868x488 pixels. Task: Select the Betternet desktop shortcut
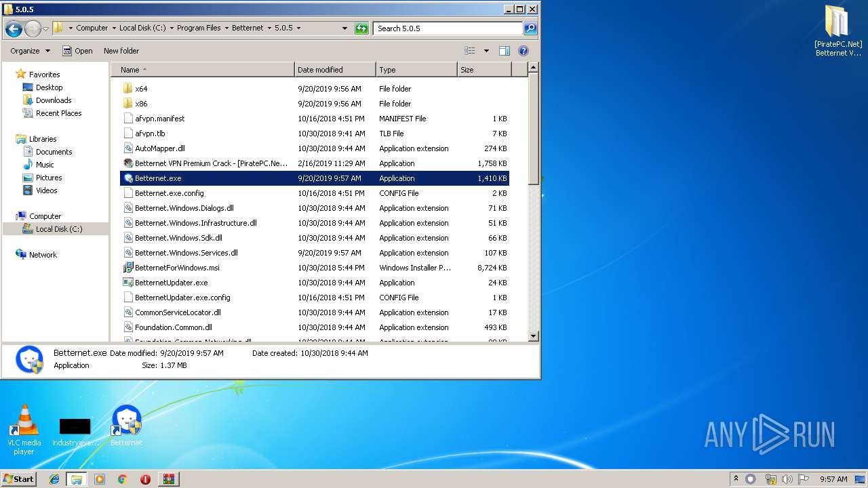click(x=126, y=426)
